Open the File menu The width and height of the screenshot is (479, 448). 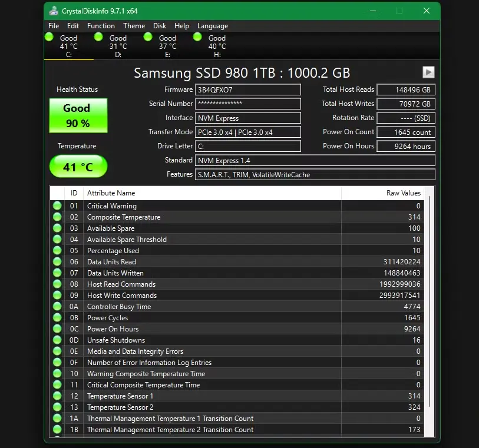[54, 26]
